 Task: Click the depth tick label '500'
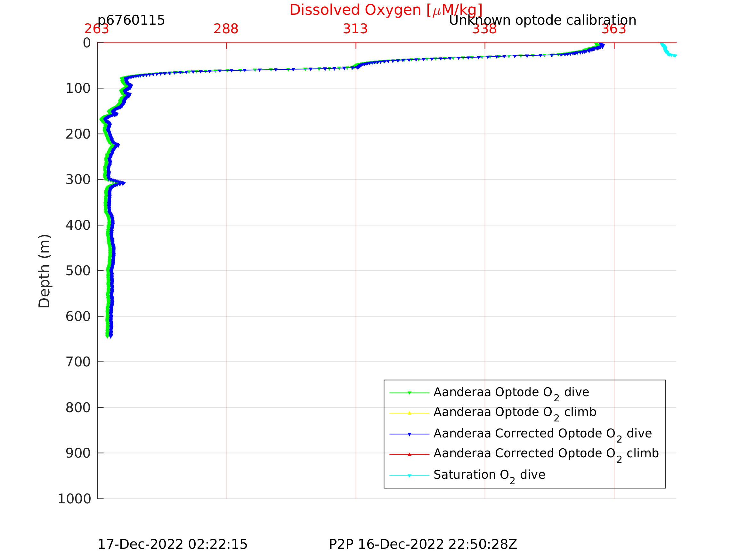[x=78, y=271]
